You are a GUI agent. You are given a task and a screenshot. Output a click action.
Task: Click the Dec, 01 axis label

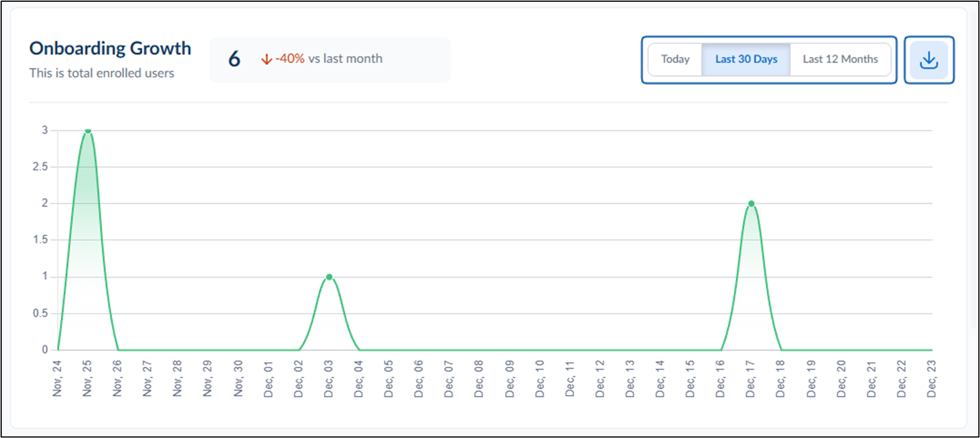pos(269,379)
